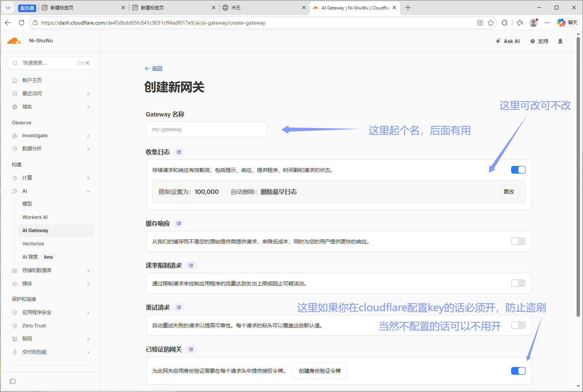The width and height of the screenshot is (583, 392).
Task: Expand the 计算 sidebar section
Action: (x=52, y=178)
